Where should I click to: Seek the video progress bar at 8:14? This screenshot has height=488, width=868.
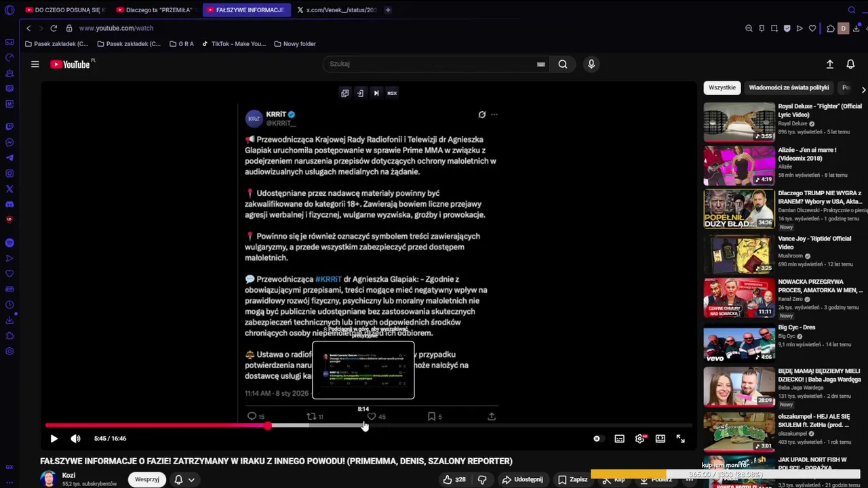coord(364,426)
